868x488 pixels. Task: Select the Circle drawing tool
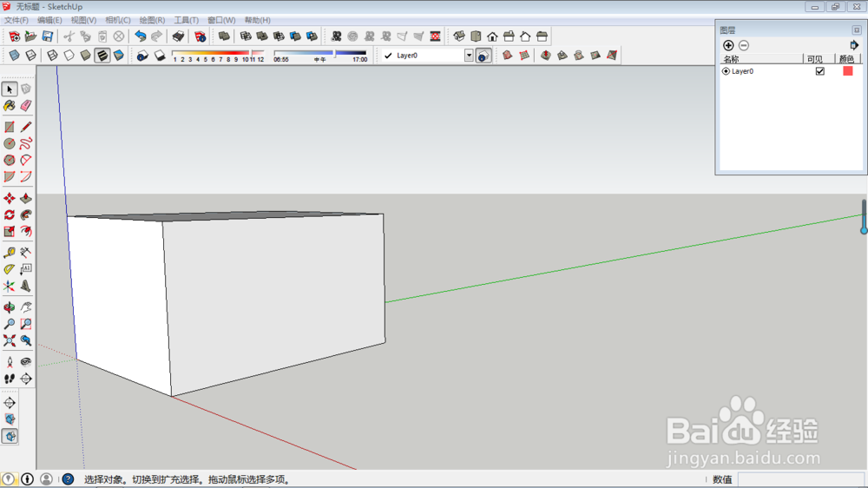click(x=10, y=143)
